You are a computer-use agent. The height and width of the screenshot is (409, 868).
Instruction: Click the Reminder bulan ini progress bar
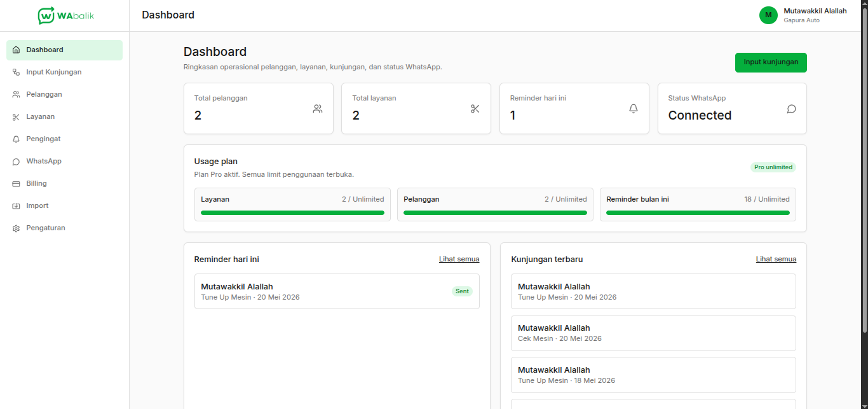pos(698,212)
